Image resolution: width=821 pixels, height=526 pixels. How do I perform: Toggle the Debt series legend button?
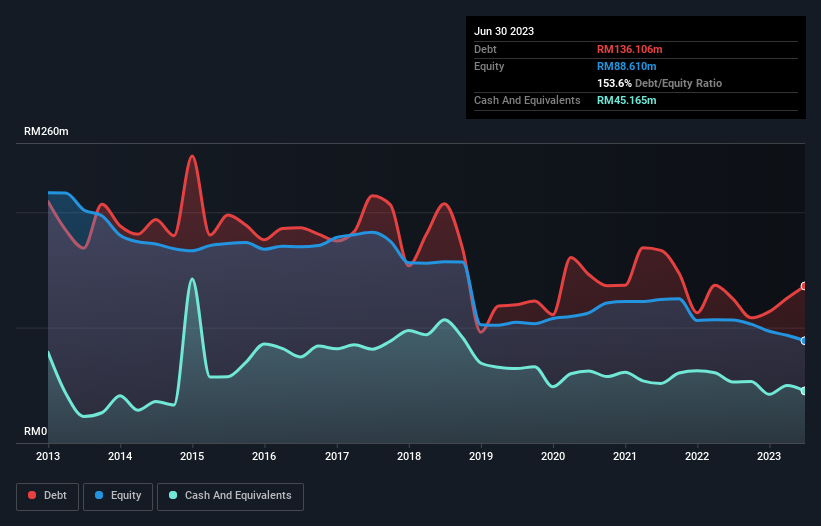[48, 496]
